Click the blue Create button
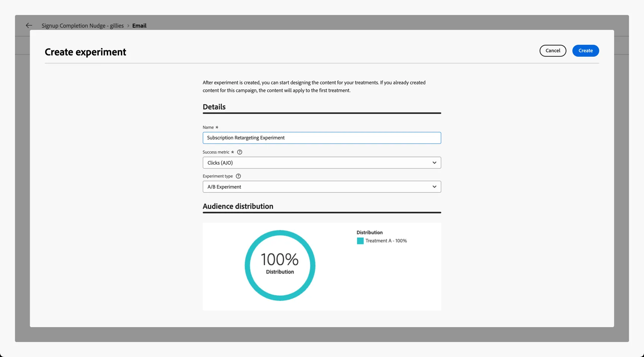644x357 pixels. (x=585, y=51)
